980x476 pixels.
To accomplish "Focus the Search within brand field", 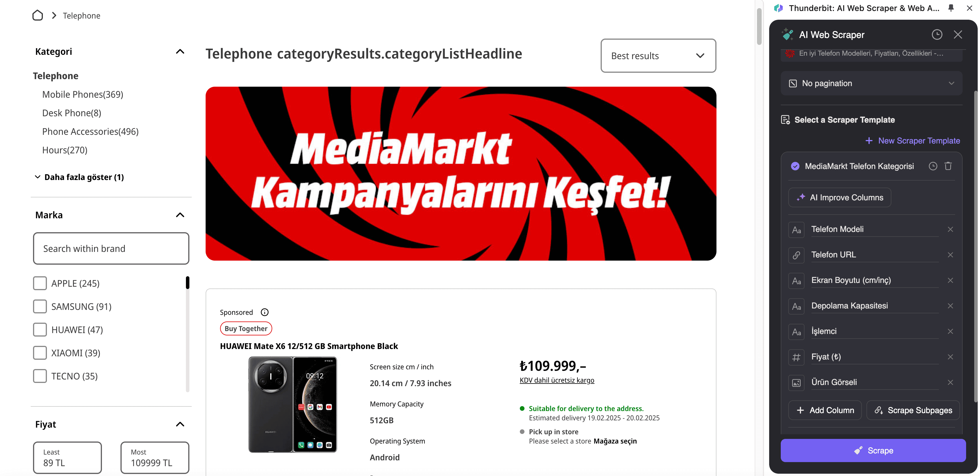I will [111, 249].
